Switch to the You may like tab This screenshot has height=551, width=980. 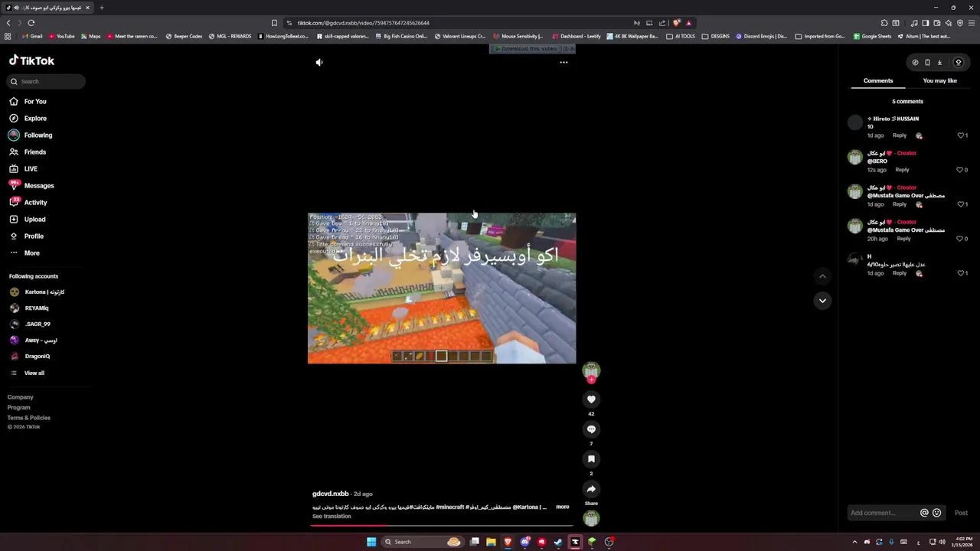[x=939, y=80]
